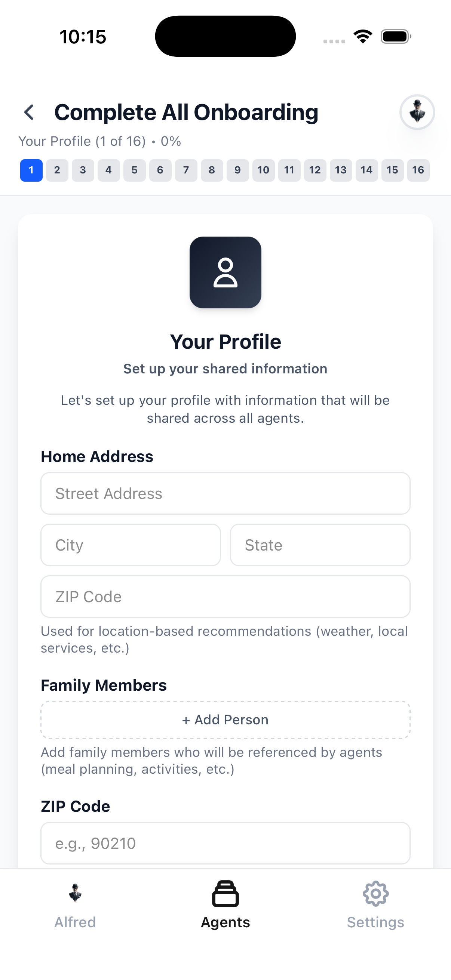Image resolution: width=451 pixels, height=980 pixels.
Task: Go to onboarding step 8
Action: [x=212, y=170]
